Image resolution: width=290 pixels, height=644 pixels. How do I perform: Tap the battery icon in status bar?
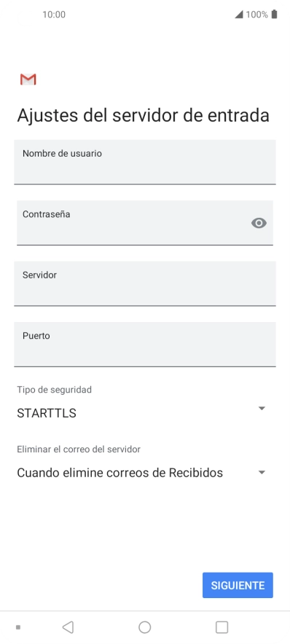275,15
